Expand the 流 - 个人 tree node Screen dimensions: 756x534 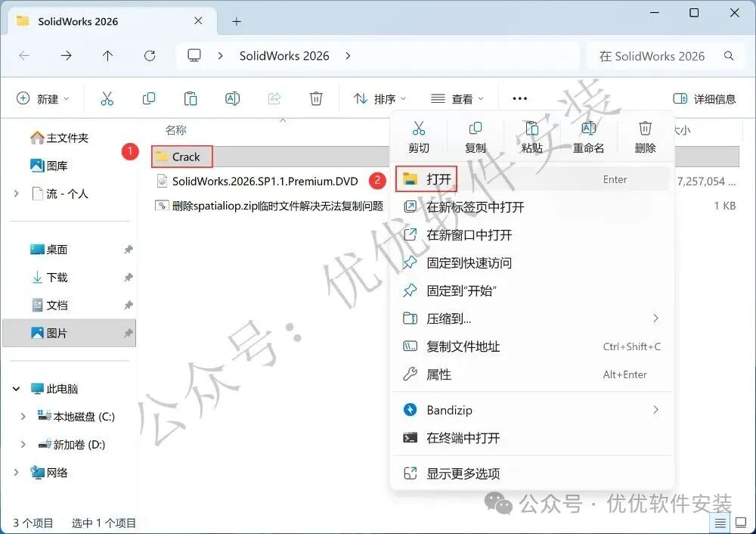[x=17, y=194]
